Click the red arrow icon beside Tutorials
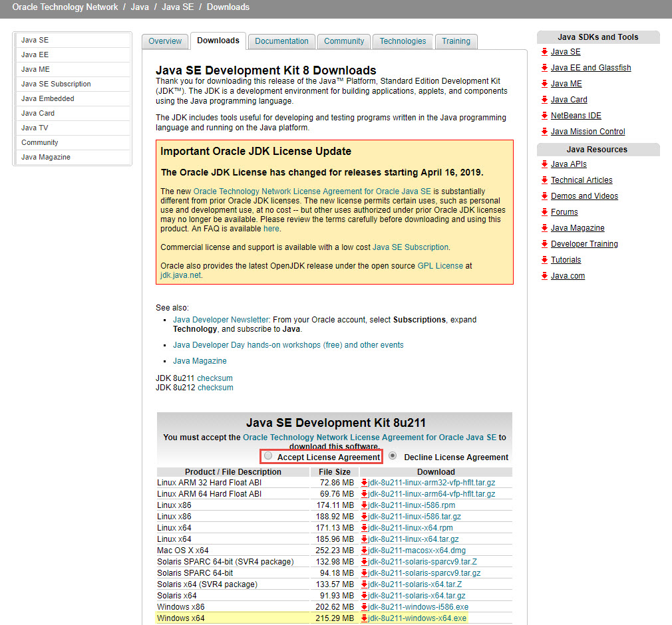Image resolution: width=672 pixels, height=625 pixels. coord(545,260)
